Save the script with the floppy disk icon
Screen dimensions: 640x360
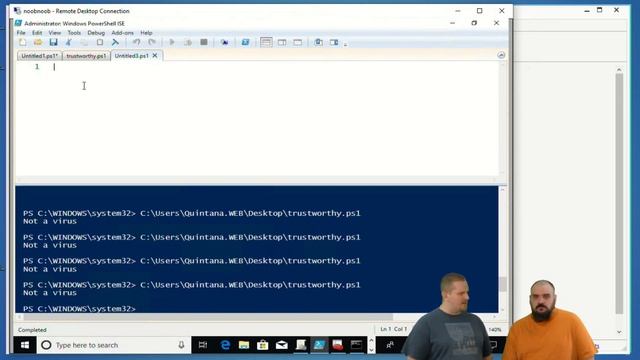point(53,42)
